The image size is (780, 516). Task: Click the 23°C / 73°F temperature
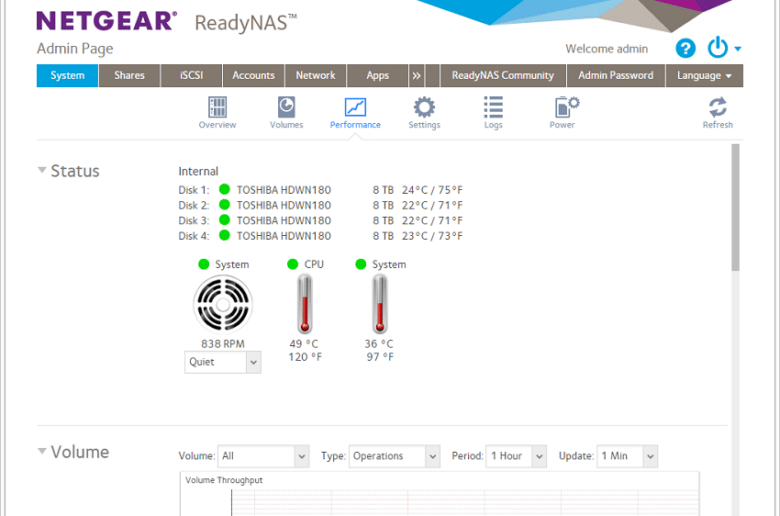[432, 236]
